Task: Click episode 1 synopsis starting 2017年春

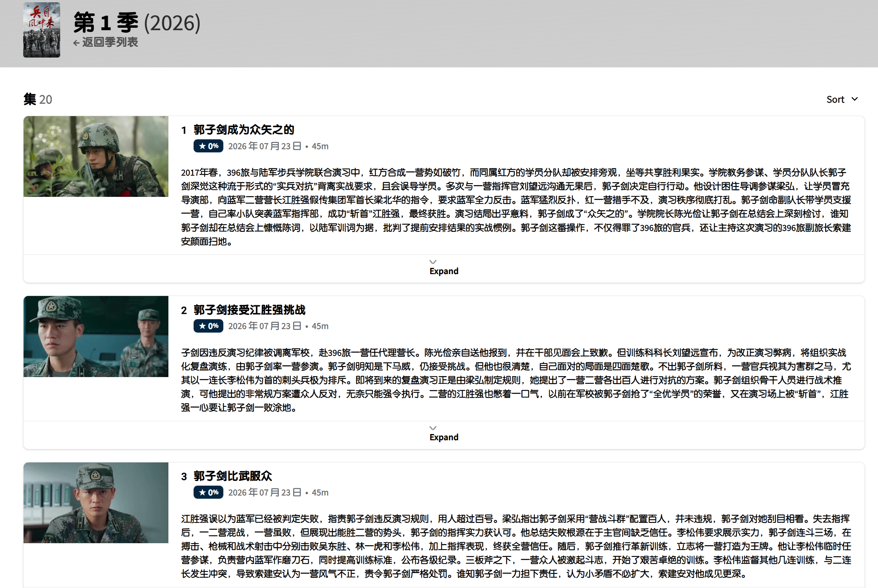Action: point(516,207)
